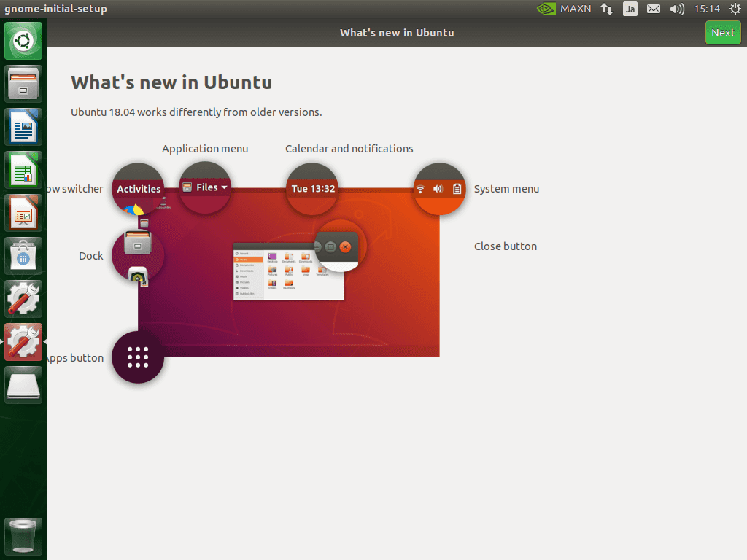Click the window switcher label text
The width and height of the screenshot is (747, 560).
pos(76,189)
